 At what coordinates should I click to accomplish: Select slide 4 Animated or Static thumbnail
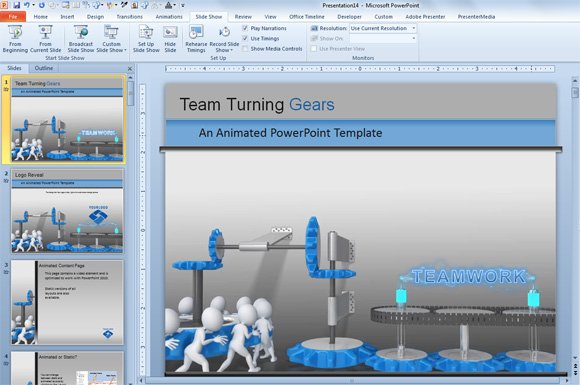[x=67, y=368]
